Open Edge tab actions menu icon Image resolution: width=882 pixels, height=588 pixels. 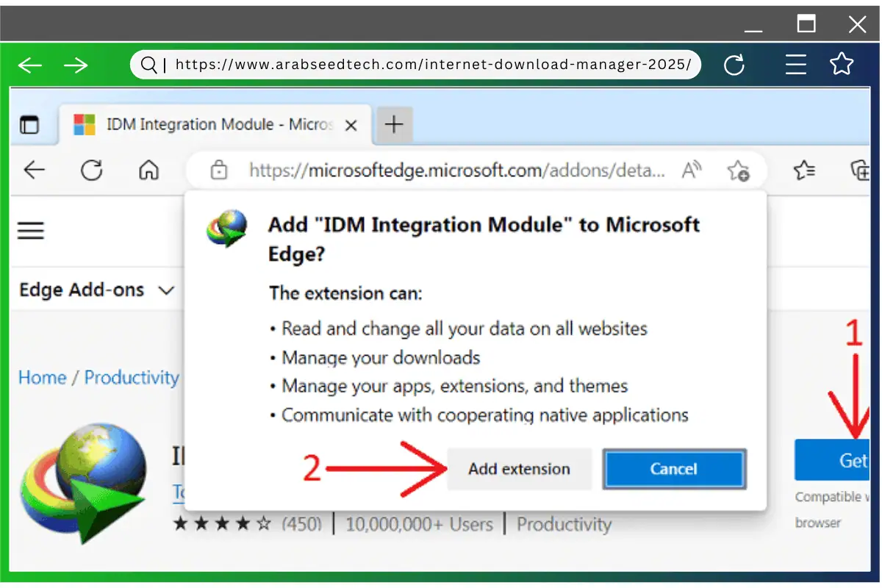pyautogui.click(x=29, y=125)
